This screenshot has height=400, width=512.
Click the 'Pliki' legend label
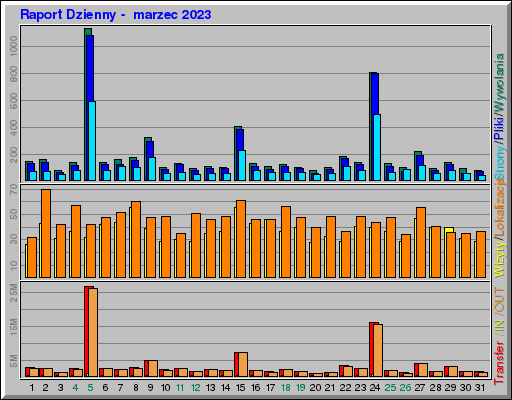(499, 128)
